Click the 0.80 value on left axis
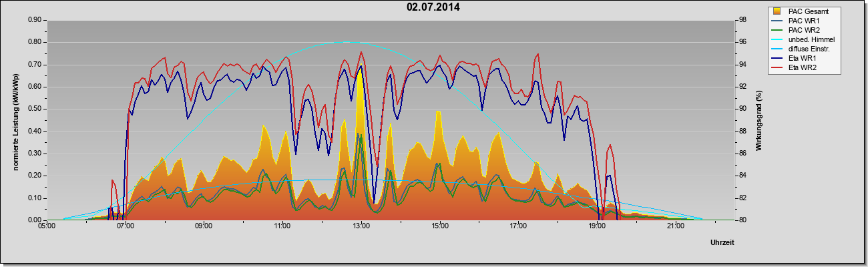868x267 pixels. pyautogui.click(x=34, y=42)
